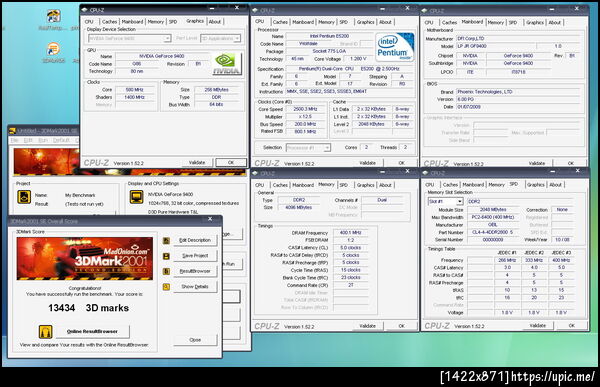
Task: Click the 'My Benchmark' project name text
Action: click(x=80, y=195)
